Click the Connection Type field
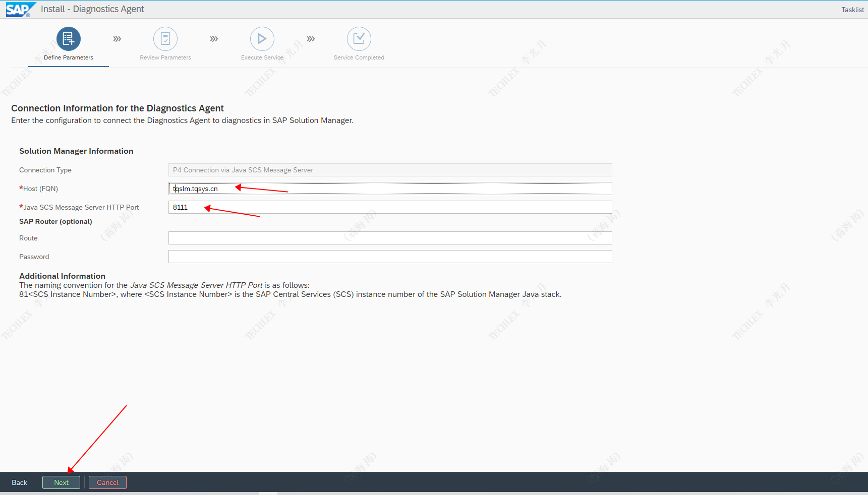868x495 pixels. coord(390,170)
